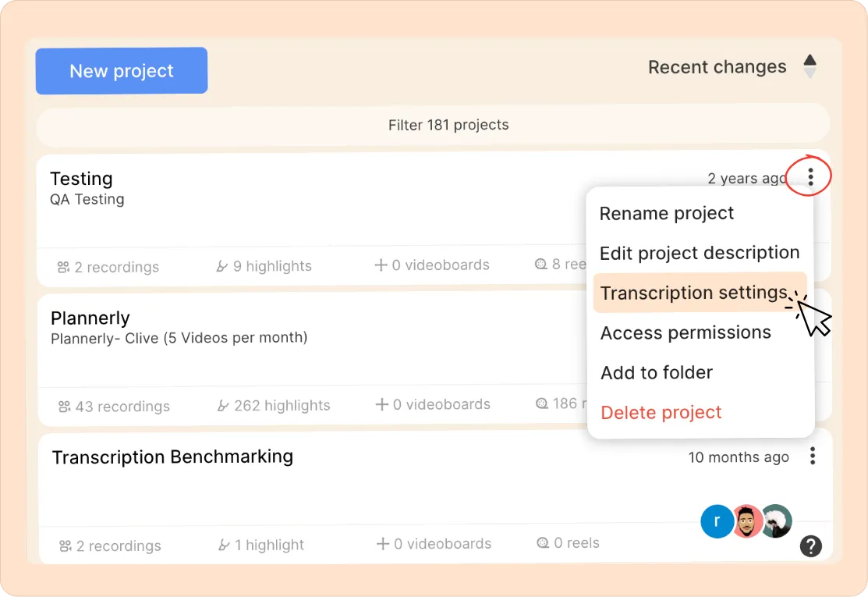Click plus icon beside Testing videoboards
The width and height of the screenshot is (868, 597).
coord(381,265)
